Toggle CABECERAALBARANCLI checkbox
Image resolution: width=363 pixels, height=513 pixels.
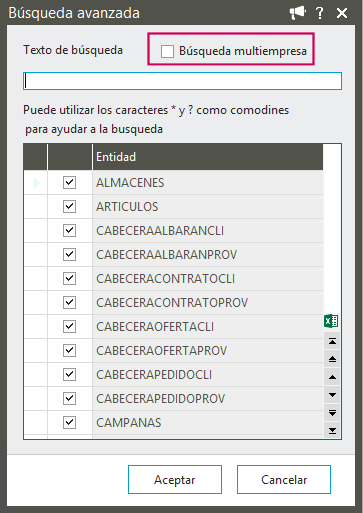(69, 230)
